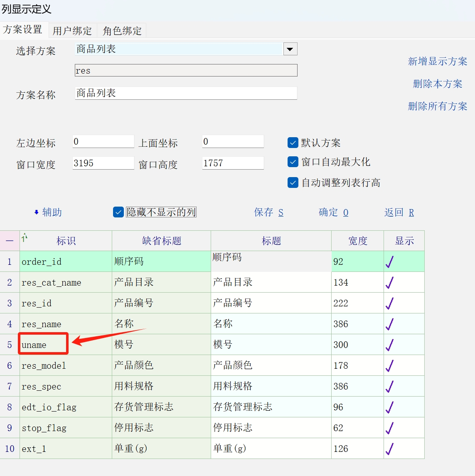Click the sort arrow icon in 标识 header
Viewport: 475px width, 476px height.
click(x=25, y=237)
